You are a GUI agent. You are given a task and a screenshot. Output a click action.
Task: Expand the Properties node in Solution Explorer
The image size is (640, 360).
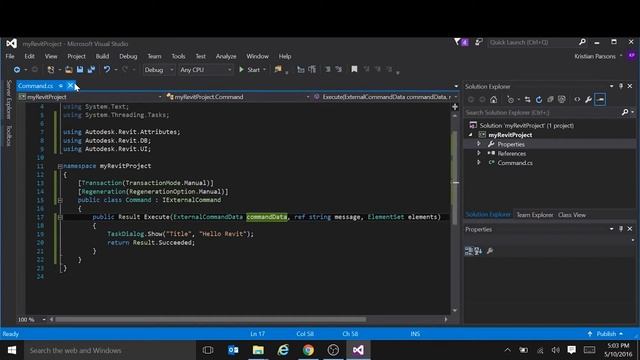tap(479, 144)
